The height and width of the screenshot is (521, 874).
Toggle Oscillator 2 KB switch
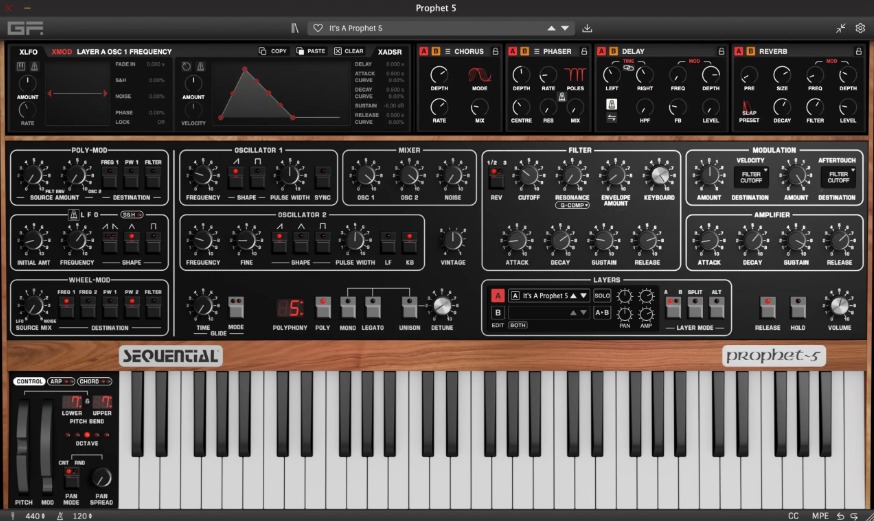410,241
